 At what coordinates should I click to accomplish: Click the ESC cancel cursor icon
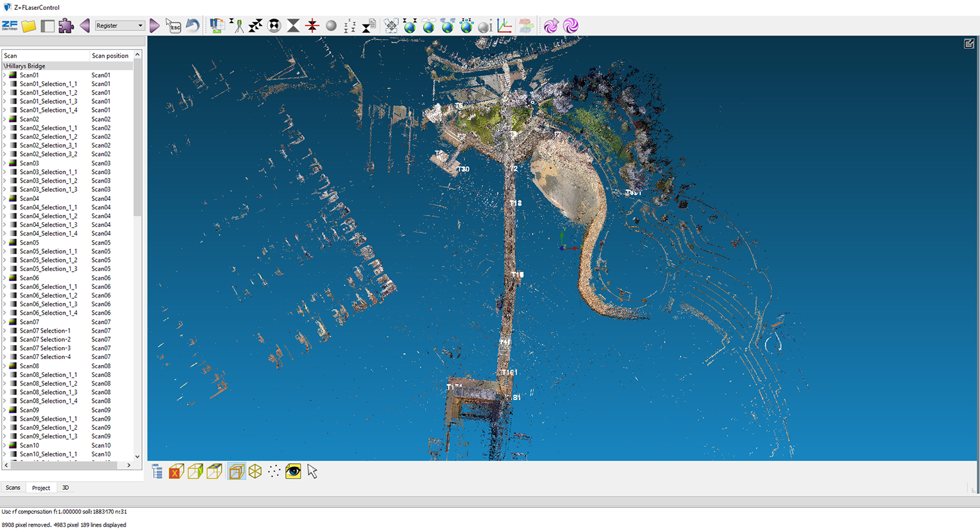tap(173, 26)
